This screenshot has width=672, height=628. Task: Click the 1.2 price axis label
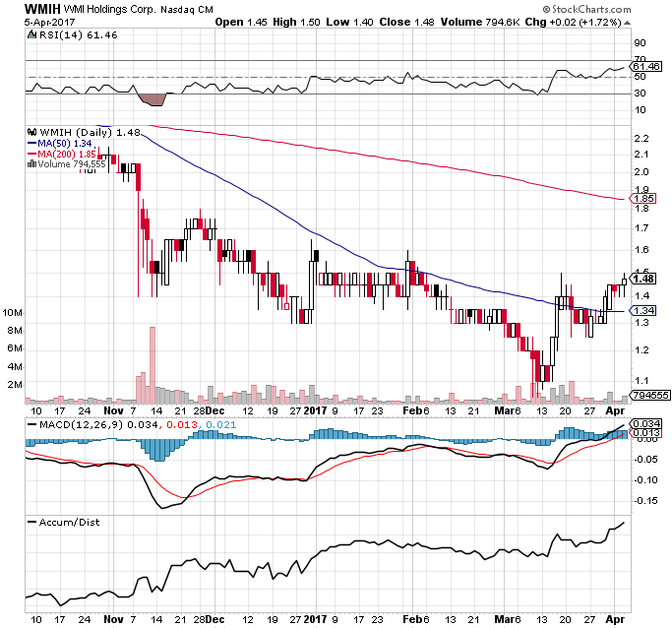click(641, 349)
